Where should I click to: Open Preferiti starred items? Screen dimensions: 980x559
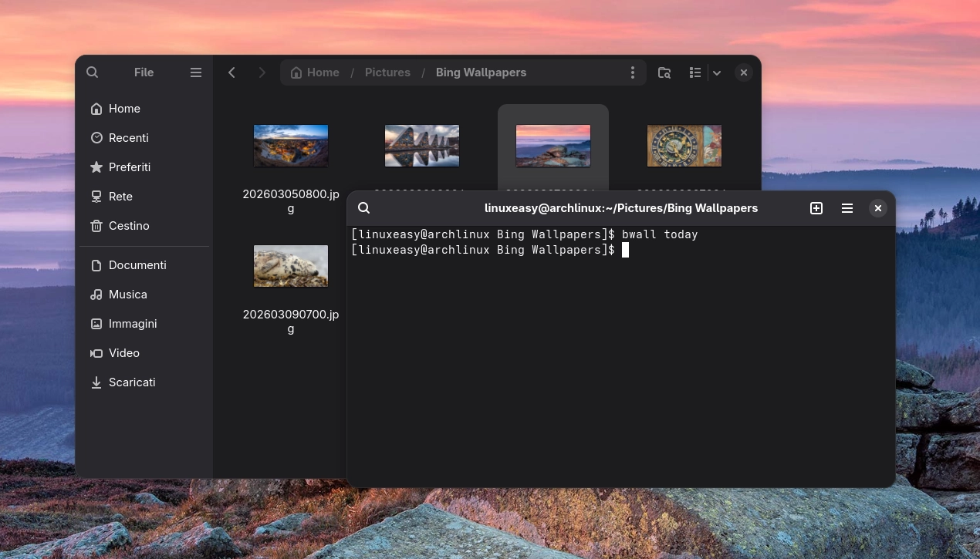[x=129, y=167]
